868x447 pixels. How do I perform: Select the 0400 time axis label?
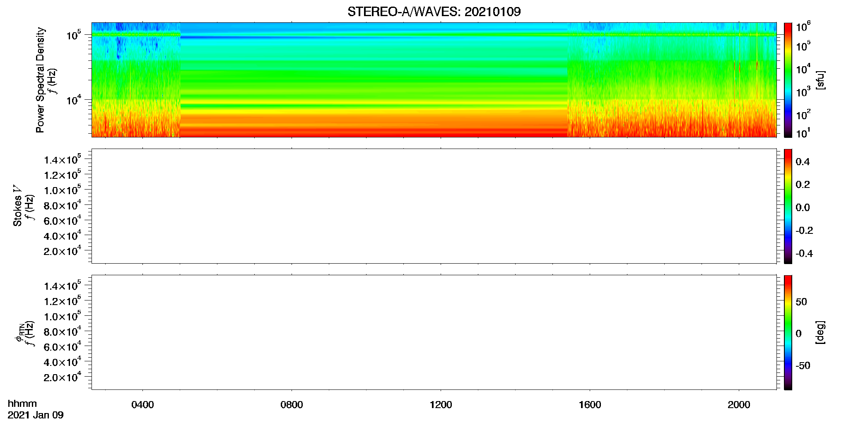[x=142, y=405]
